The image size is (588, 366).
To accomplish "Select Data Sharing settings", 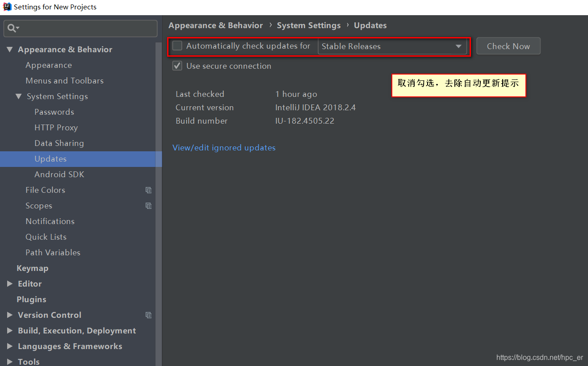I will click(59, 143).
